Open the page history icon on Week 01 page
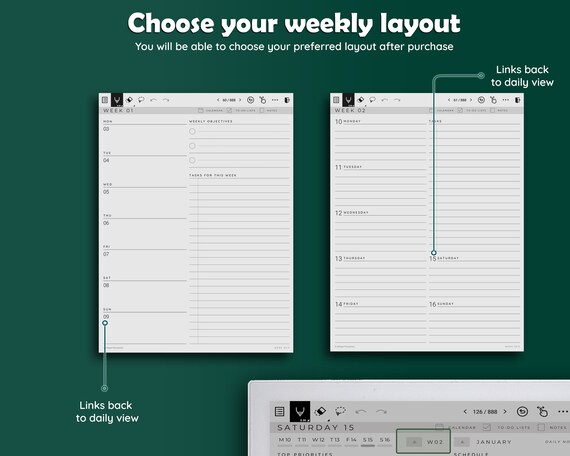570x456 pixels. click(x=250, y=100)
